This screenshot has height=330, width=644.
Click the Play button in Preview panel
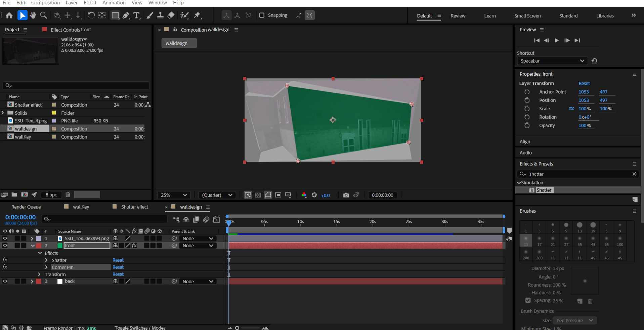557,40
